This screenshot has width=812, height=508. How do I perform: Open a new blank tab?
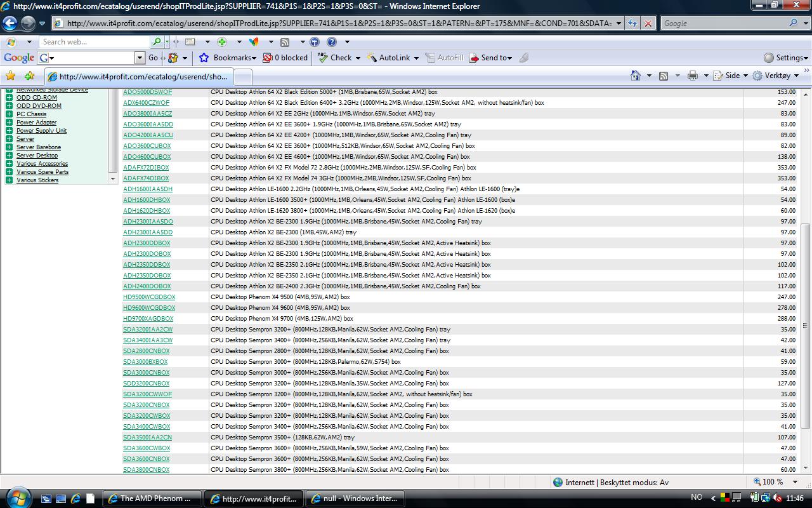(242, 77)
